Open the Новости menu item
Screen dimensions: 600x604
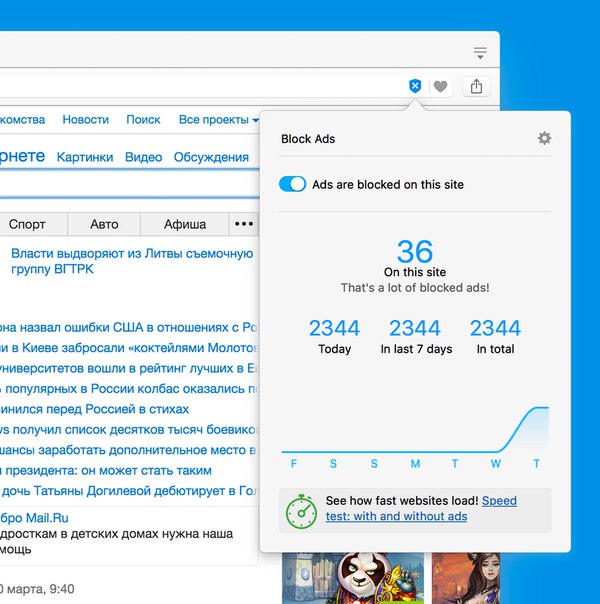(x=85, y=119)
